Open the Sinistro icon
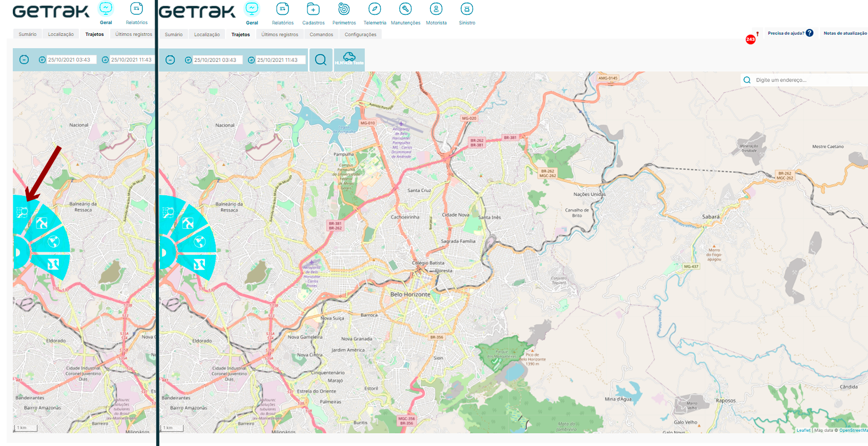 [x=467, y=9]
